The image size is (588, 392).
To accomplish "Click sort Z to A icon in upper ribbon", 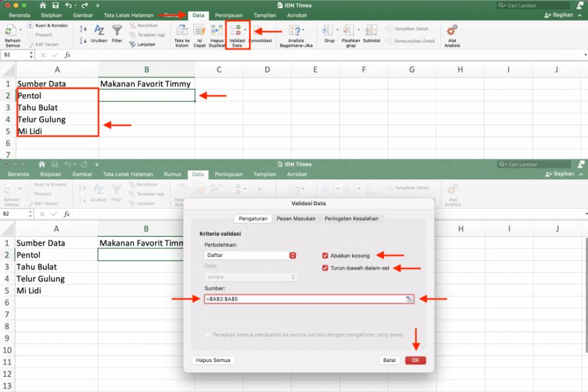I will coord(83,40).
